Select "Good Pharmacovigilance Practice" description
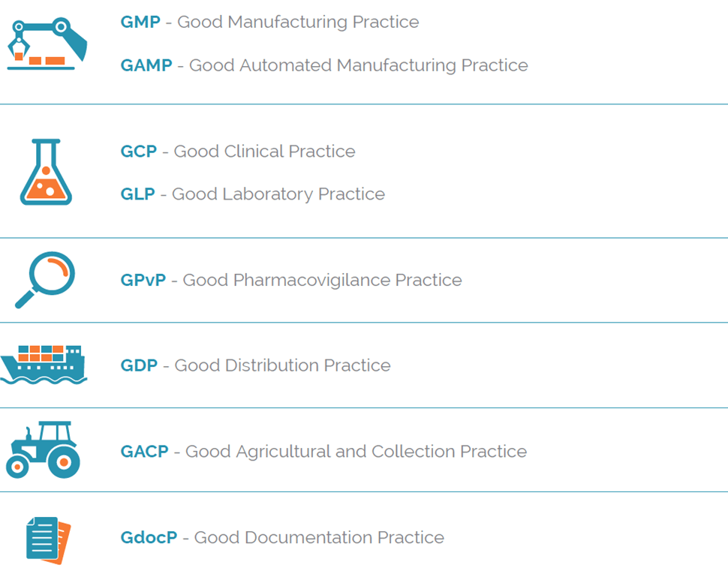This screenshot has height=586, width=728. [322, 281]
